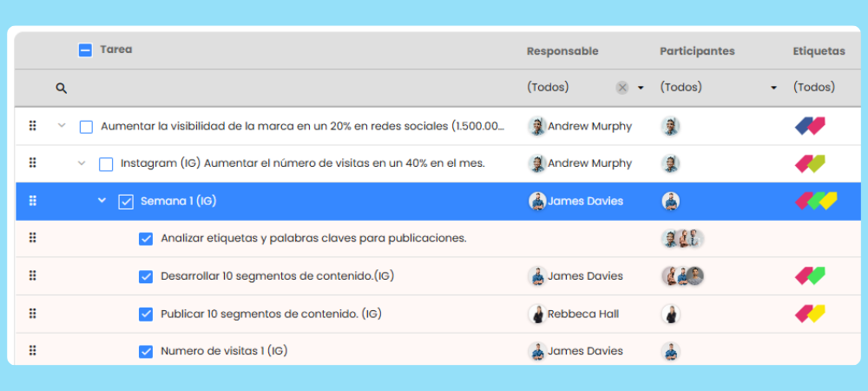This screenshot has height=391, width=868.
Task: Open the Participantes (Todos) filter dropdown
Action: 773,88
